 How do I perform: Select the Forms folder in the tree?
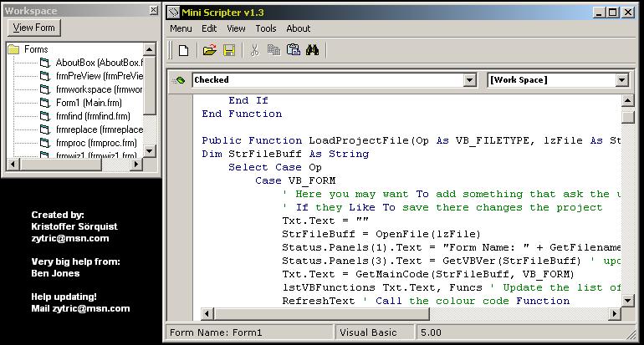(x=36, y=49)
